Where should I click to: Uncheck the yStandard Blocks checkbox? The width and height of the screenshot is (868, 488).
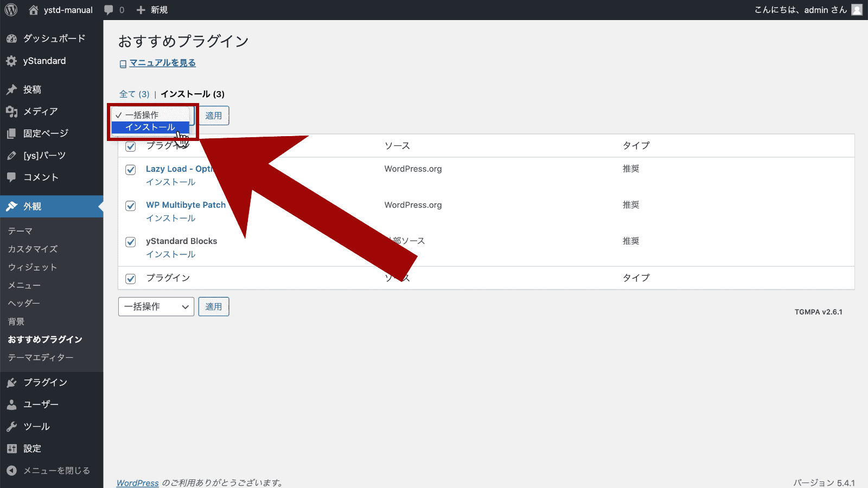point(131,242)
